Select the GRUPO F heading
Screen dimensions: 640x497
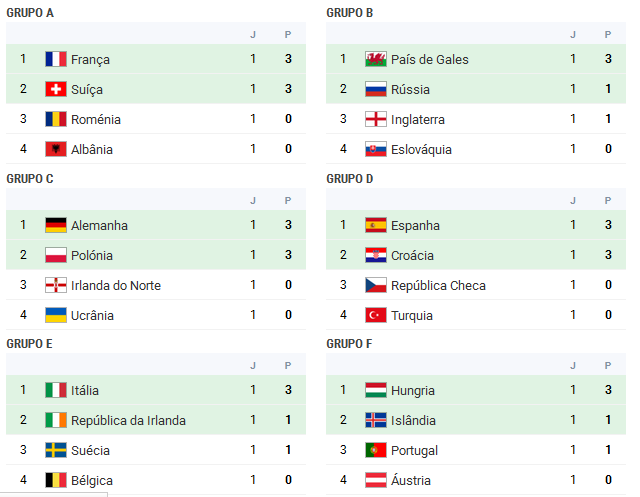[x=349, y=344]
